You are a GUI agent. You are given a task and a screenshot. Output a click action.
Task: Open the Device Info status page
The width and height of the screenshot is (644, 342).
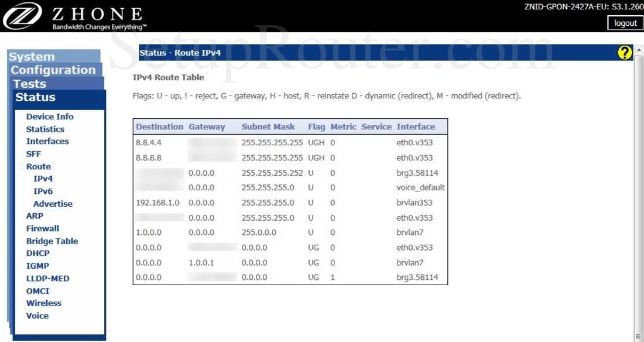tap(50, 116)
